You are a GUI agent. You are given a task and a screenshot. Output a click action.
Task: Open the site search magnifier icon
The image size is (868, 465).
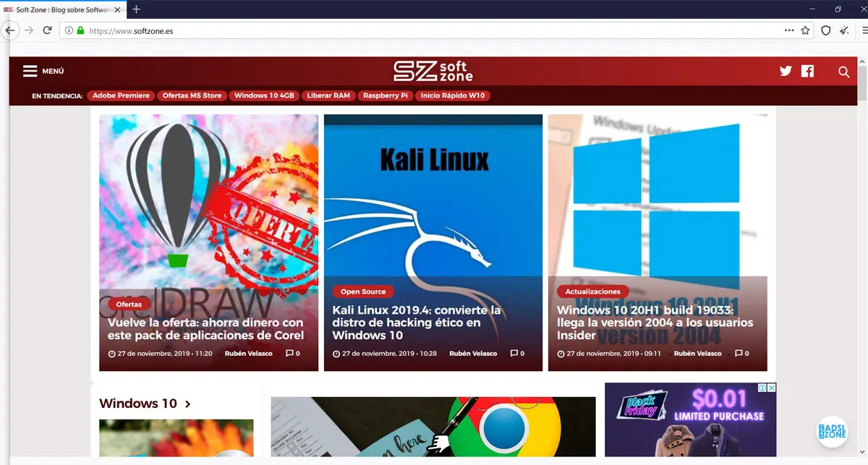tap(843, 71)
